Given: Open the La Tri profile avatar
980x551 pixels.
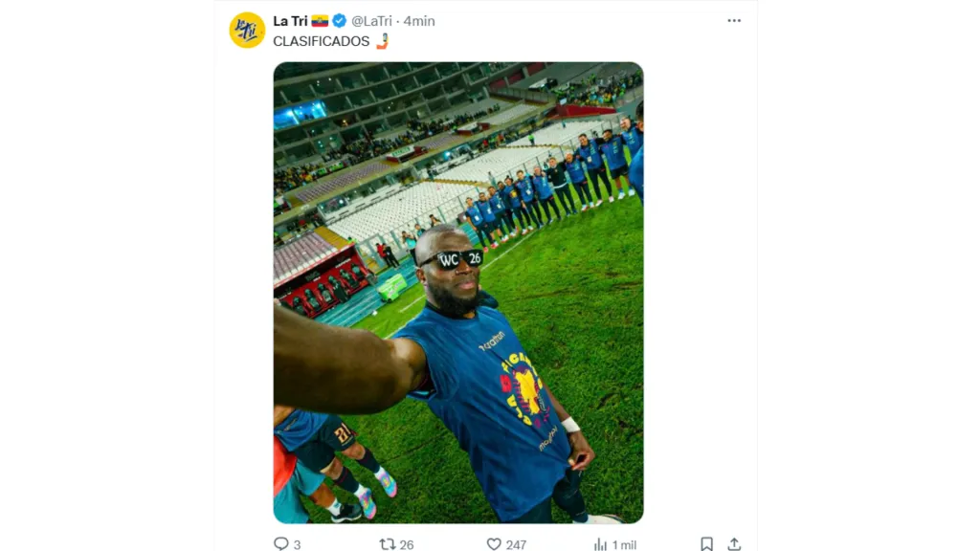Looking at the screenshot, I should click(x=247, y=30).
